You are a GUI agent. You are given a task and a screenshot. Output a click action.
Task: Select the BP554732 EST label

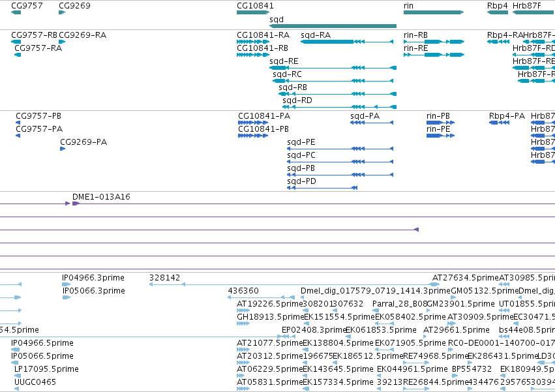tap(472, 369)
